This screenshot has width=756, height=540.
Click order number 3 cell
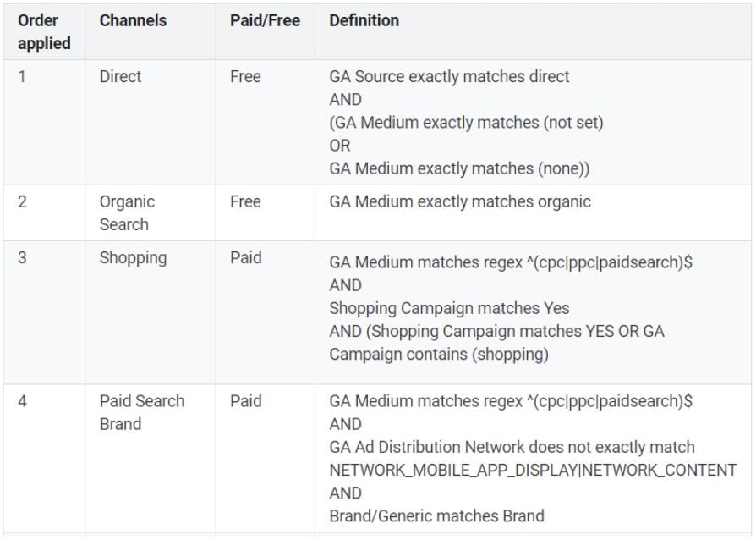(x=22, y=257)
